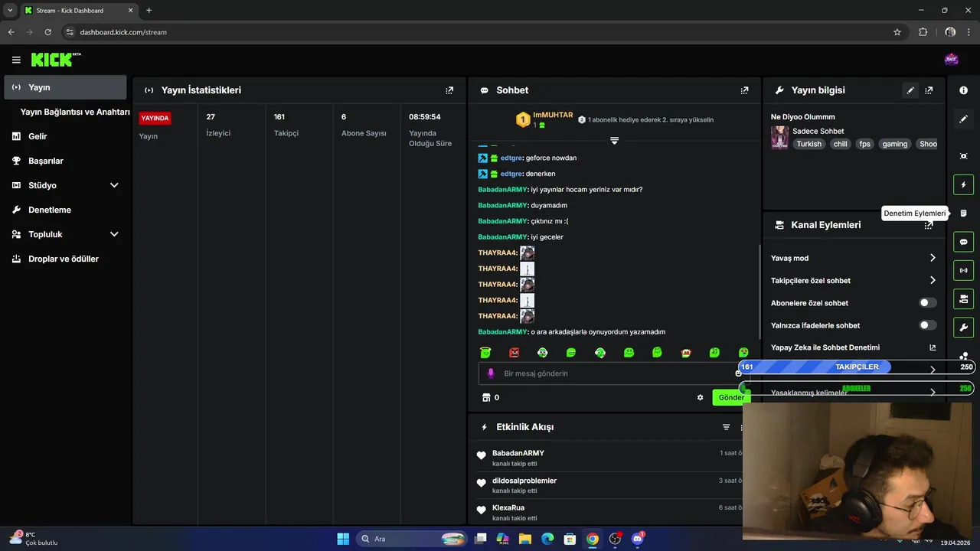Click KlexaRua in the activity feed
980x551 pixels.
click(508, 508)
